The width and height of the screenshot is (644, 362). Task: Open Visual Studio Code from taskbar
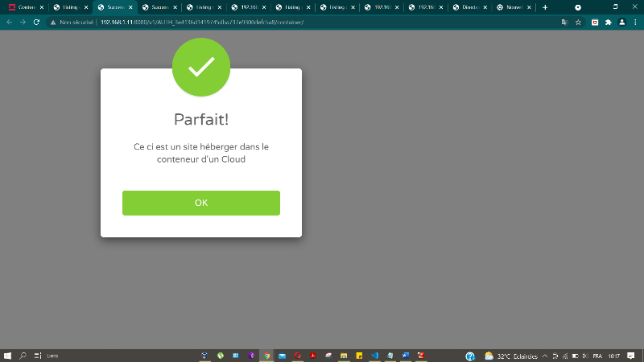tap(374, 356)
